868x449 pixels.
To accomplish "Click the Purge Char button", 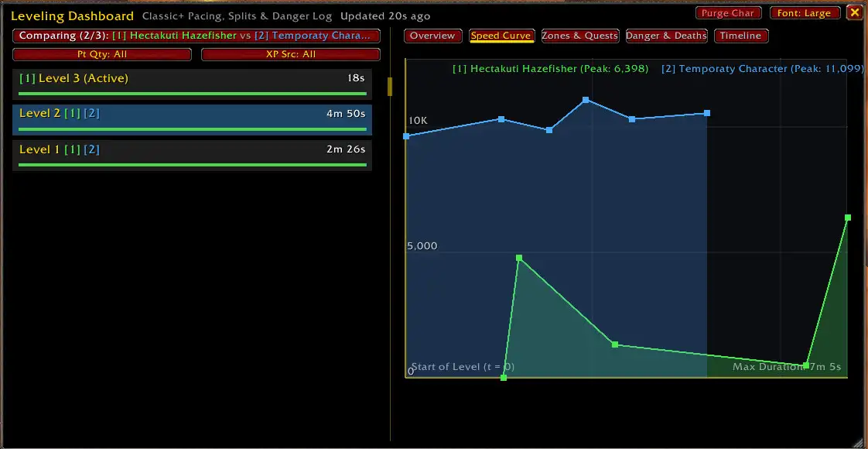I will click(729, 12).
